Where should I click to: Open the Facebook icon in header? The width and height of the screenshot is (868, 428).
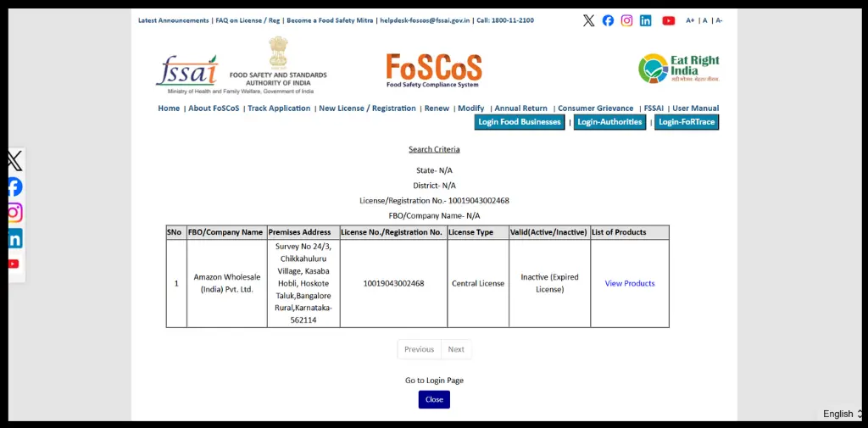[608, 20]
